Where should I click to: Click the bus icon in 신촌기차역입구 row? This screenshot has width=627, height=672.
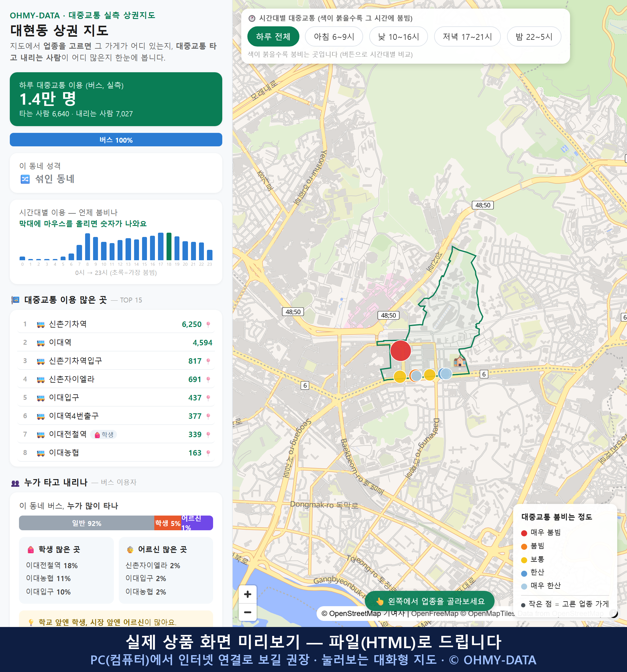(40, 361)
